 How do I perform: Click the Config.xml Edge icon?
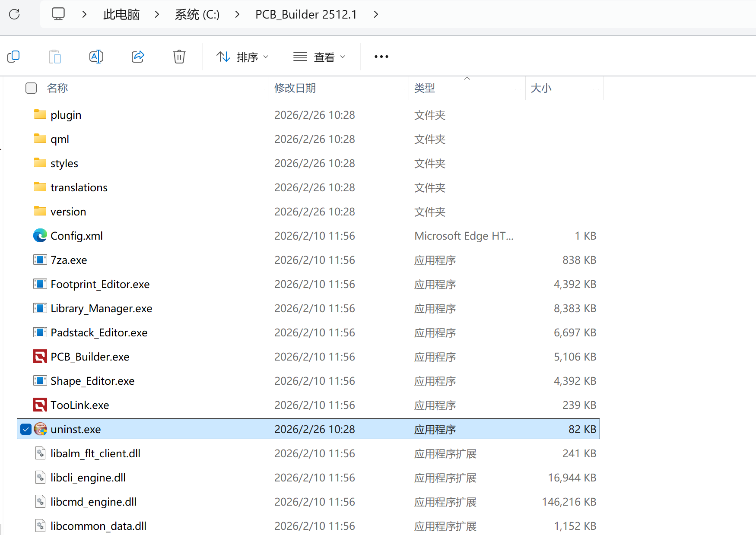[x=40, y=236]
